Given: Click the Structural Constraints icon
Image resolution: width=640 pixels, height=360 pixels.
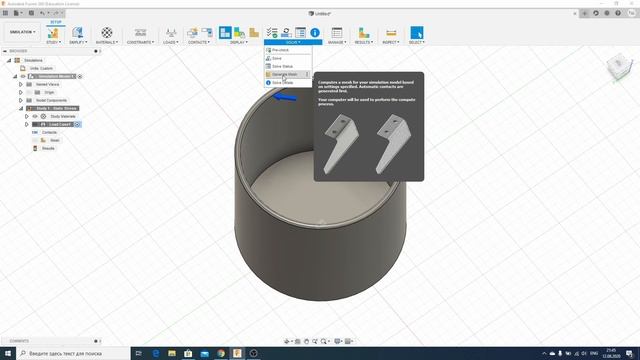Looking at the screenshot, I should click(x=140, y=32).
